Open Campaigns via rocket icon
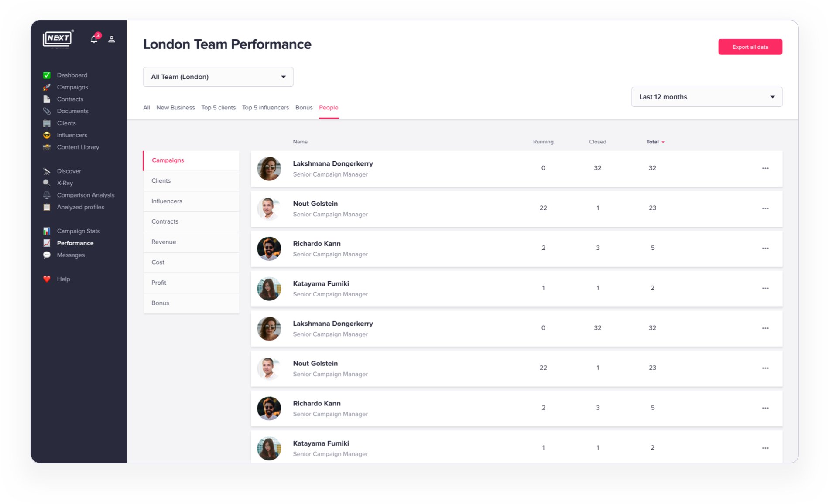The width and height of the screenshot is (829, 504). click(47, 87)
